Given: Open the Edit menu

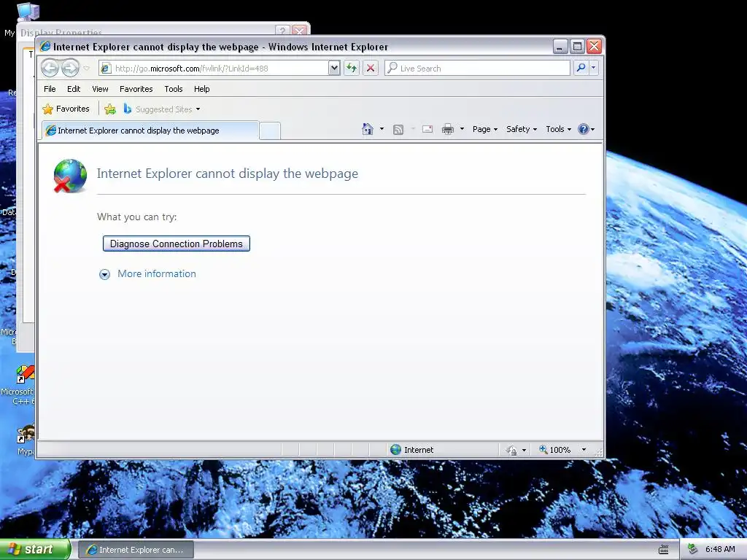Looking at the screenshot, I should [74, 89].
